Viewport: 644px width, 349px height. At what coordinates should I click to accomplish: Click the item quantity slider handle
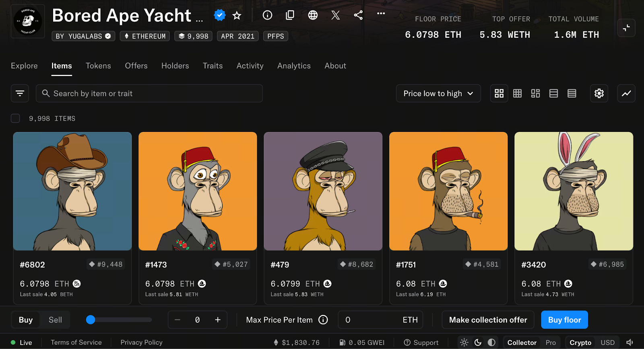tap(91, 320)
